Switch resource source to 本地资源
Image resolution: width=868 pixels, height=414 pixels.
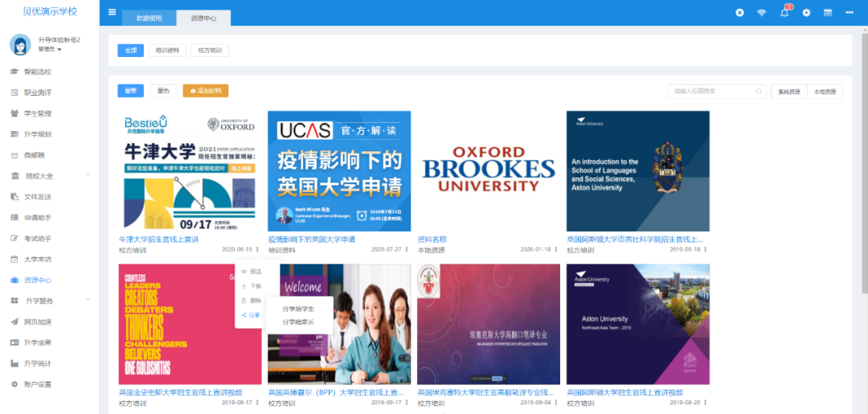pos(825,92)
